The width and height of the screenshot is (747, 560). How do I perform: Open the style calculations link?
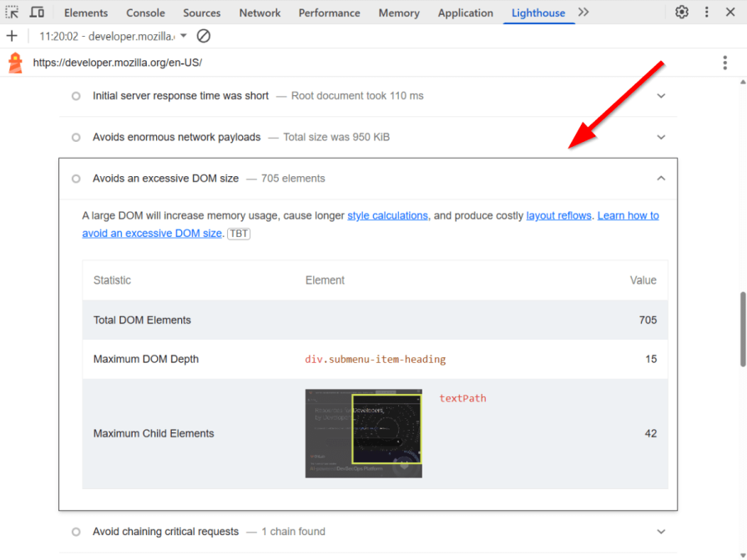click(x=387, y=215)
